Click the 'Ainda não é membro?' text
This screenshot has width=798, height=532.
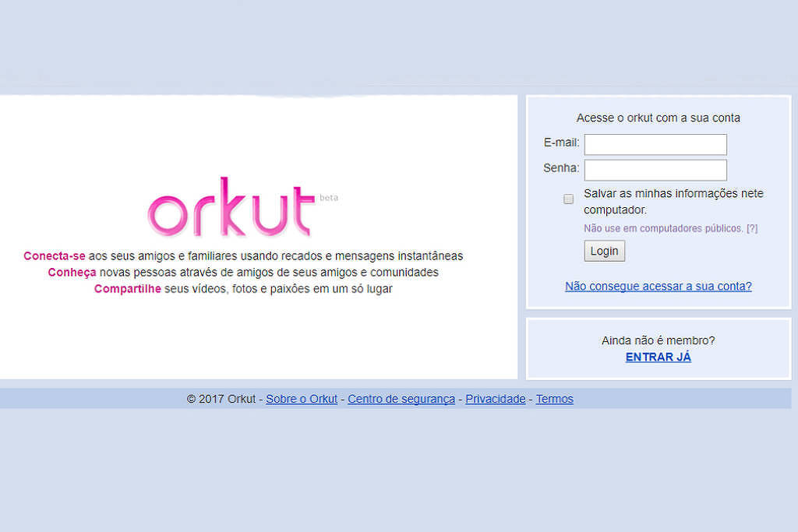pyautogui.click(x=658, y=340)
